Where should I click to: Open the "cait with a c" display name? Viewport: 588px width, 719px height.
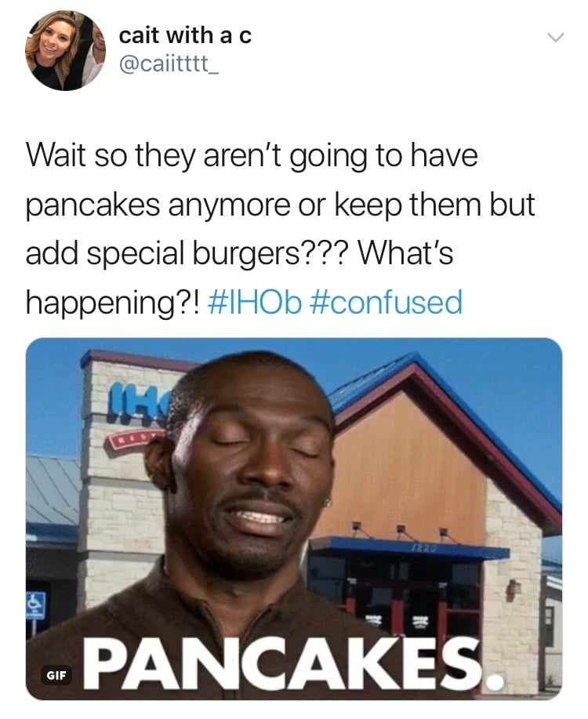click(x=185, y=35)
